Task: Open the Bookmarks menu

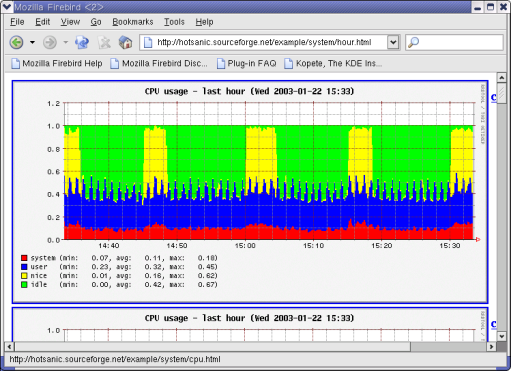Action: pos(133,22)
